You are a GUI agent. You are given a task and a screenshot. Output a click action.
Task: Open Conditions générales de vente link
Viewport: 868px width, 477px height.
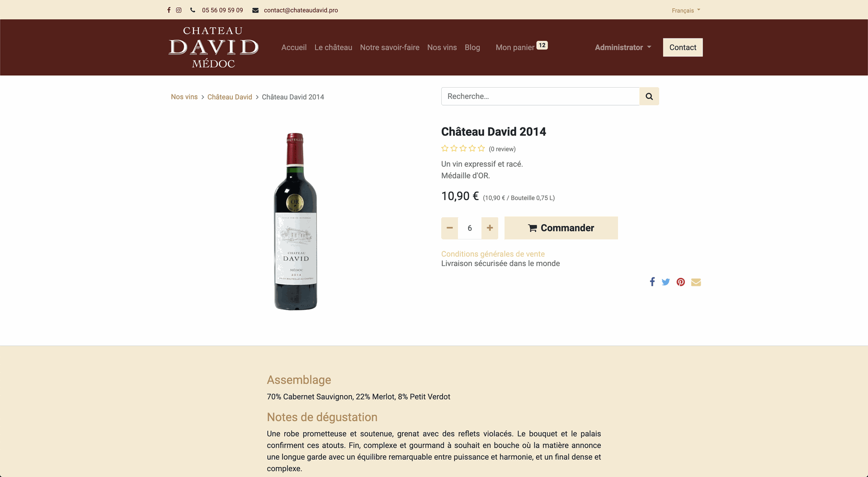[x=493, y=254]
